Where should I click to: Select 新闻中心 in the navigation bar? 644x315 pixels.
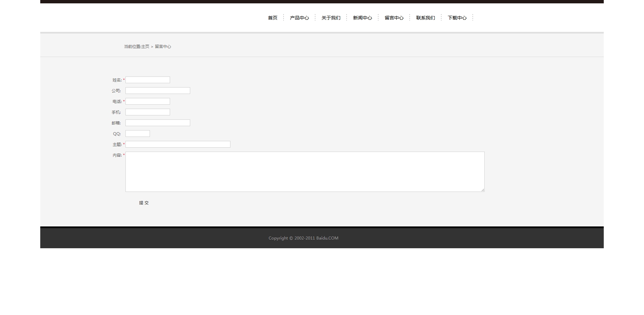pos(362,18)
